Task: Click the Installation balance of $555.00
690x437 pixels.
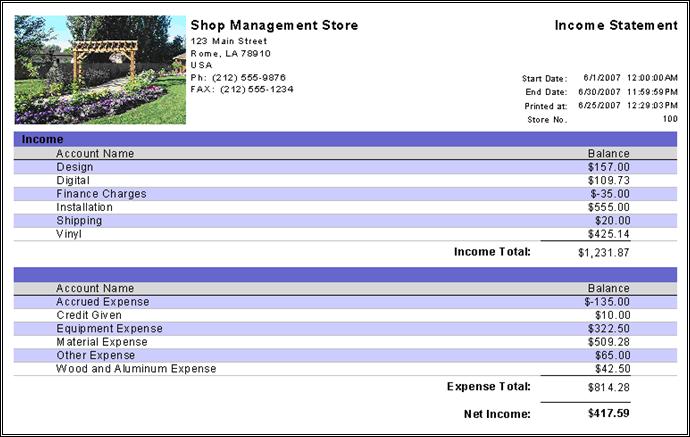Action: point(609,207)
